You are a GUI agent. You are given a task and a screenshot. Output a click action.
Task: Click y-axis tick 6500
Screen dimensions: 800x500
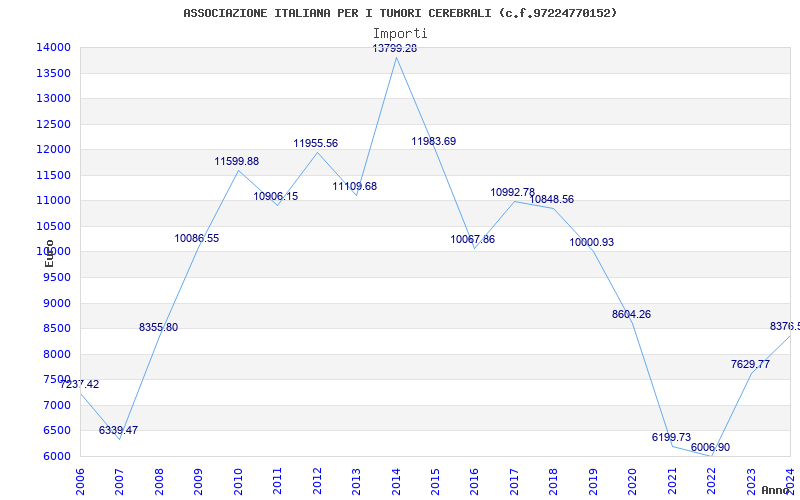click(57, 430)
